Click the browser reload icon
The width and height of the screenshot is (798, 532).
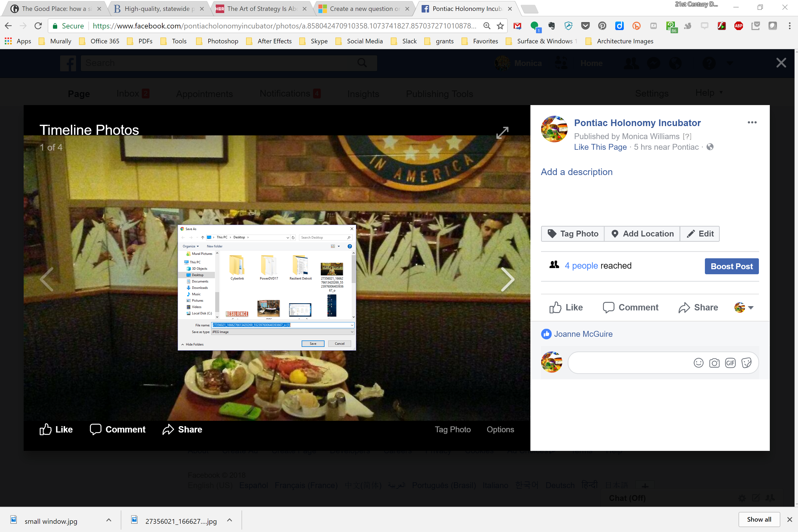click(38, 26)
